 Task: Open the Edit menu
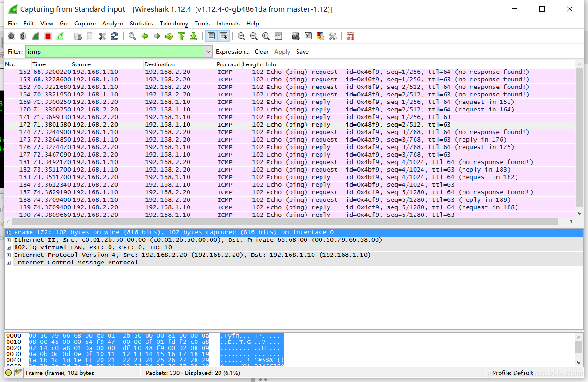point(29,24)
